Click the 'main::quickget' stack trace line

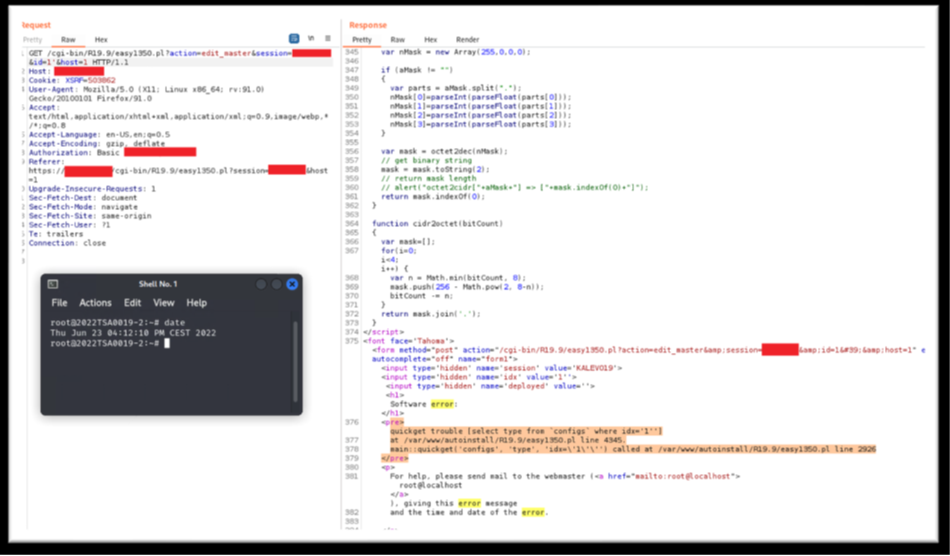point(633,449)
